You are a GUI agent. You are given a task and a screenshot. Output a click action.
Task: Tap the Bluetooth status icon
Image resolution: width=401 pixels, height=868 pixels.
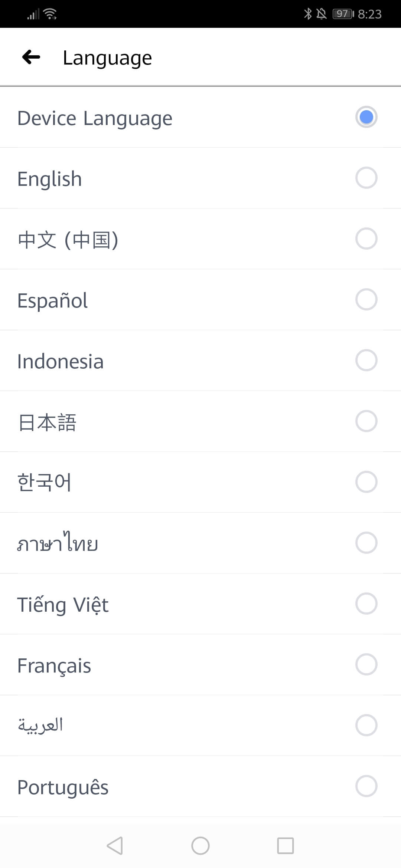308,14
